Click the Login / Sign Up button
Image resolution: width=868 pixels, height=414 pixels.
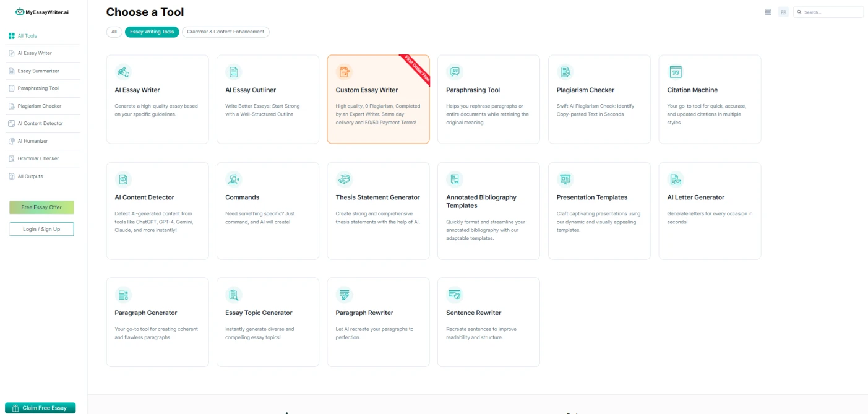41,229
